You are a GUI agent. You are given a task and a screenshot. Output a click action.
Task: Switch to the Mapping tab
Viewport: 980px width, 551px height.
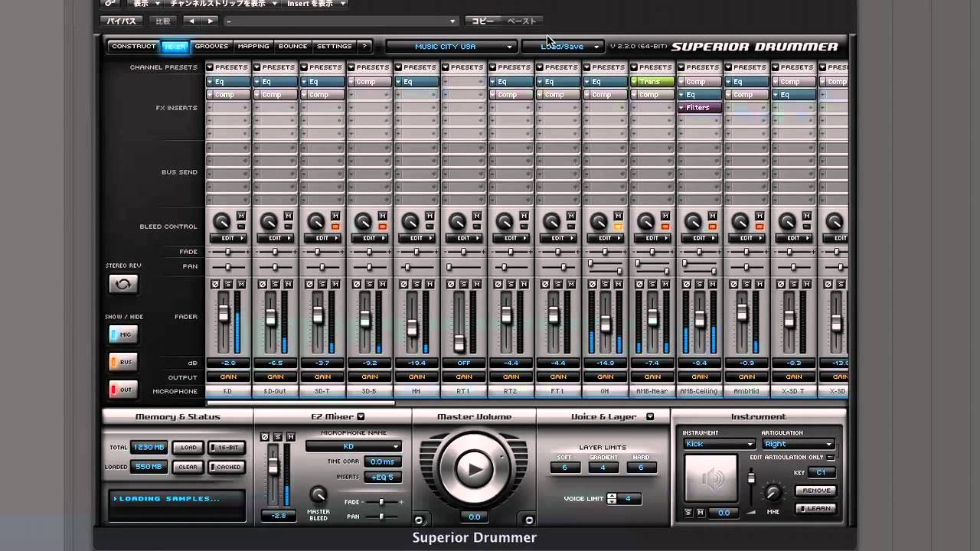[x=253, y=46]
